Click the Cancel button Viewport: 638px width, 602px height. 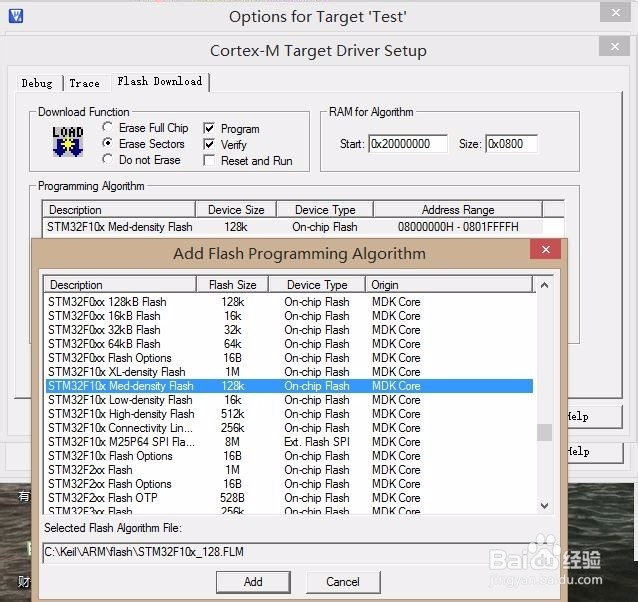pyautogui.click(x=343, y=582)
